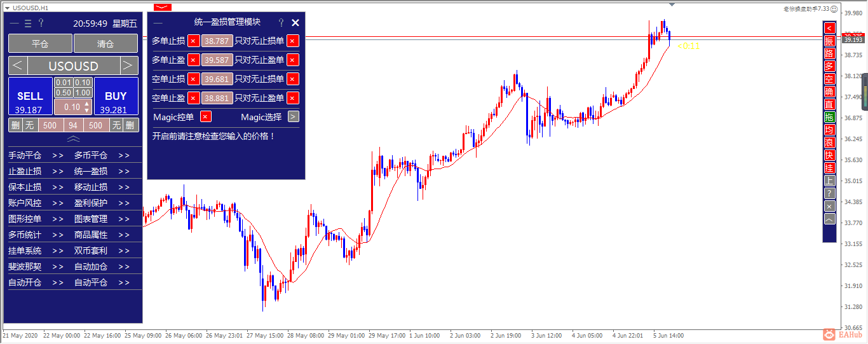Click the 快 sidebar icon
This screenshot has width=868, height=344.
click(829, 155)
